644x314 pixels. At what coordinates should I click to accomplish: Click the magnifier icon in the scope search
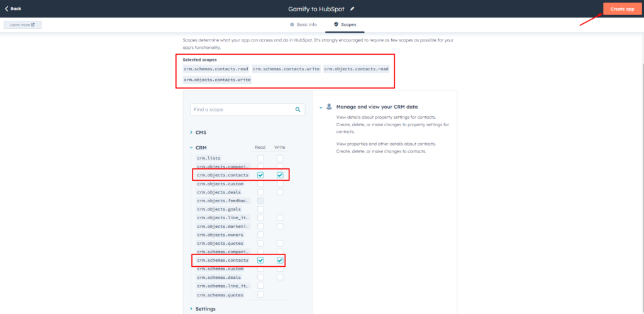[x=297, y=109]
